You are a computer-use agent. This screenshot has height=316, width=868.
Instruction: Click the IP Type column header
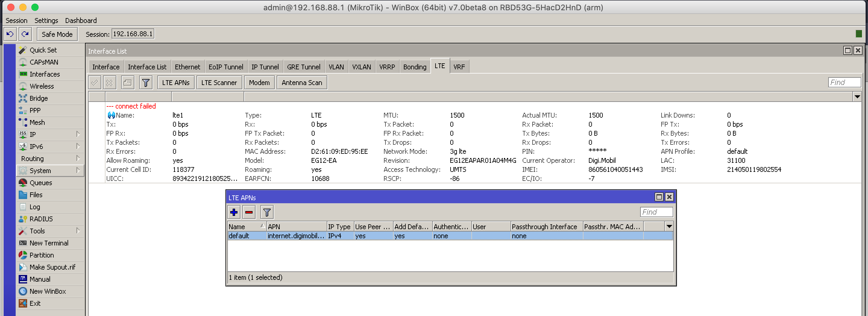340,227
